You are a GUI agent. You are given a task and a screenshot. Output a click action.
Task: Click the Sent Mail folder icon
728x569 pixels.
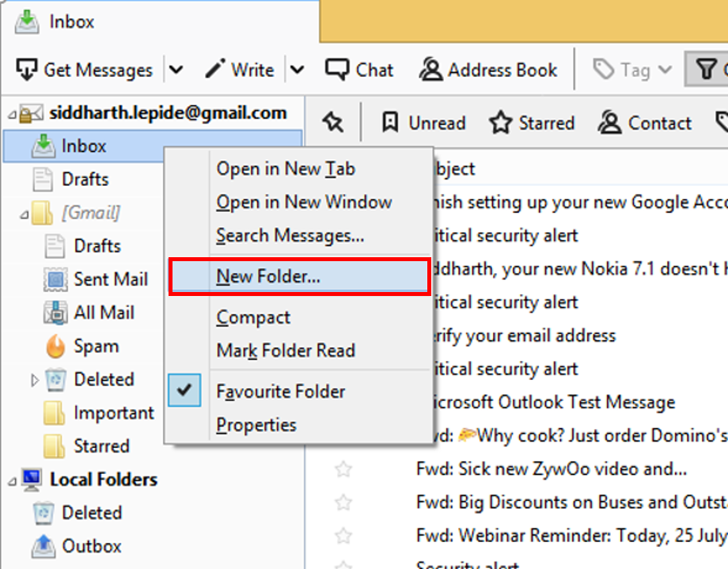pyautogui.click(x=55, y=279)
